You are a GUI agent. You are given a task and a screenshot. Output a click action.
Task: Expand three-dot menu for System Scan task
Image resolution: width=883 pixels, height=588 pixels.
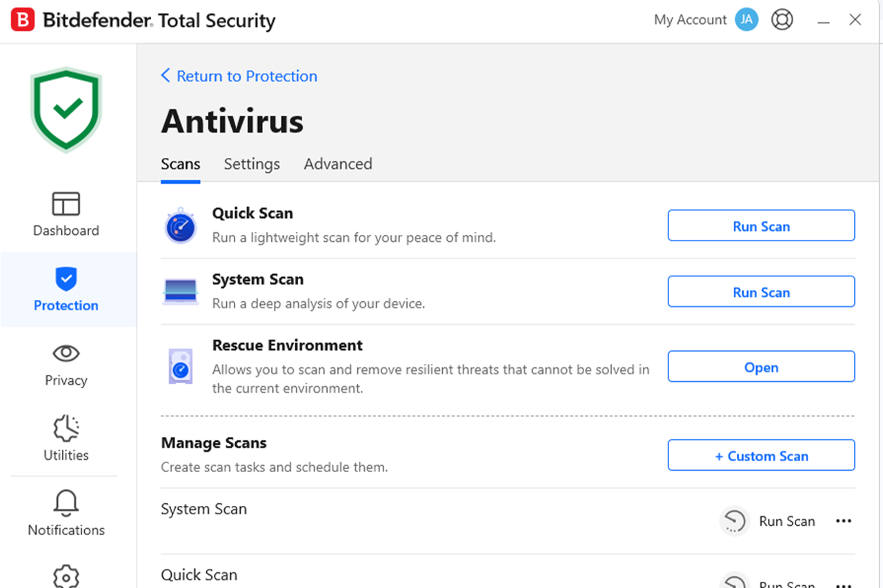pos(844,521)
